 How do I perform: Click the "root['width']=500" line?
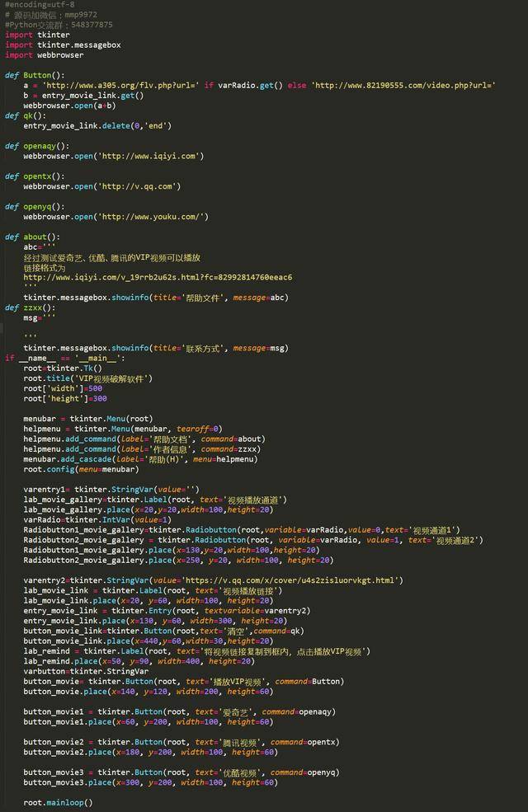click(63, 388)
